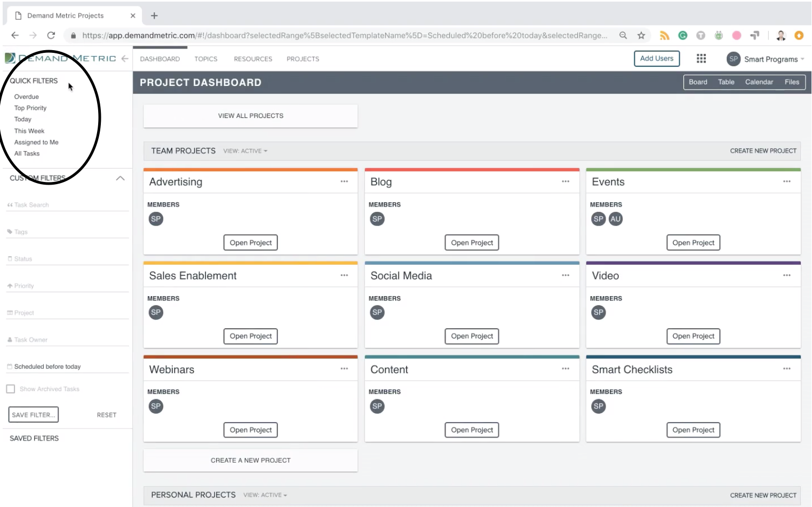
Task: Open Resources nav tab
Action: (253, 59)
